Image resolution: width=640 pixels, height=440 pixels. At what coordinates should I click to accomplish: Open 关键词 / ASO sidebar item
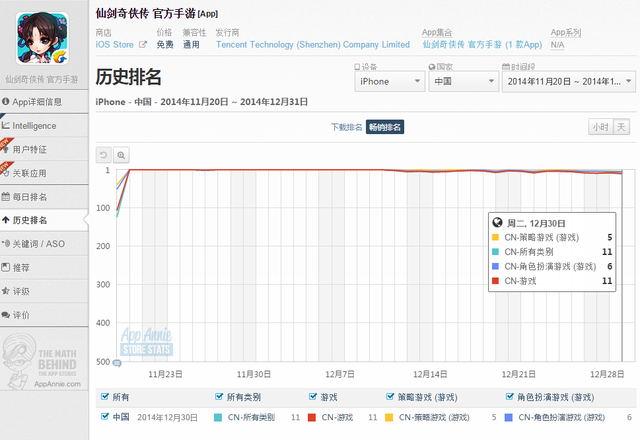[44, 244]
